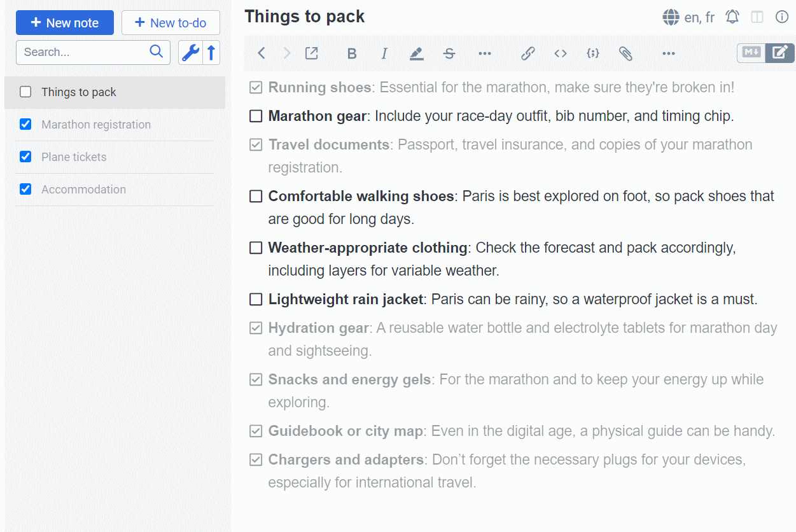Viewport: 796px width, 532px height.
Task: Open note in external editor icon
Action: click(312, 53)
